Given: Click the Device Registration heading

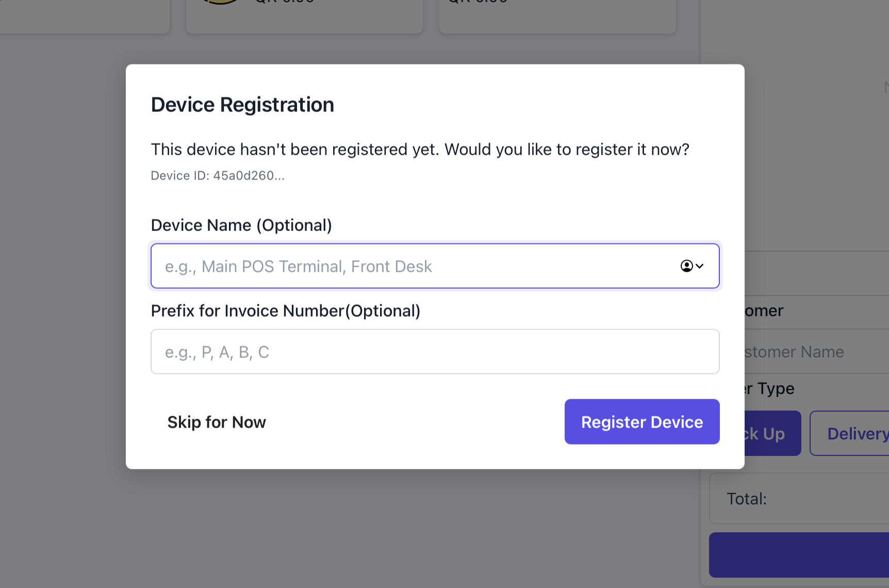Looking at the screenshot, I should 242,105.
